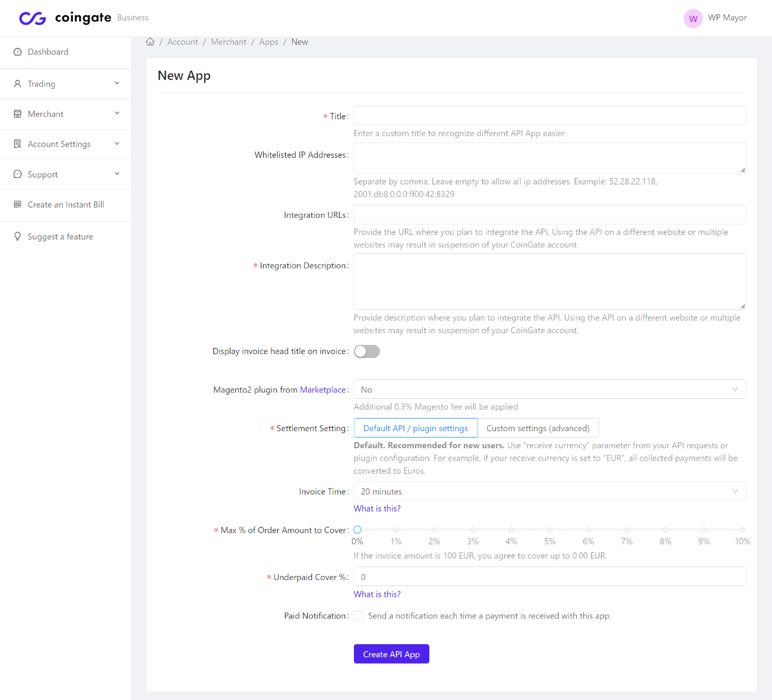This screenshot has width=772, height=700.
Task: Expand the Merchant sidebar menu chevron
Action: coord(117,113)
